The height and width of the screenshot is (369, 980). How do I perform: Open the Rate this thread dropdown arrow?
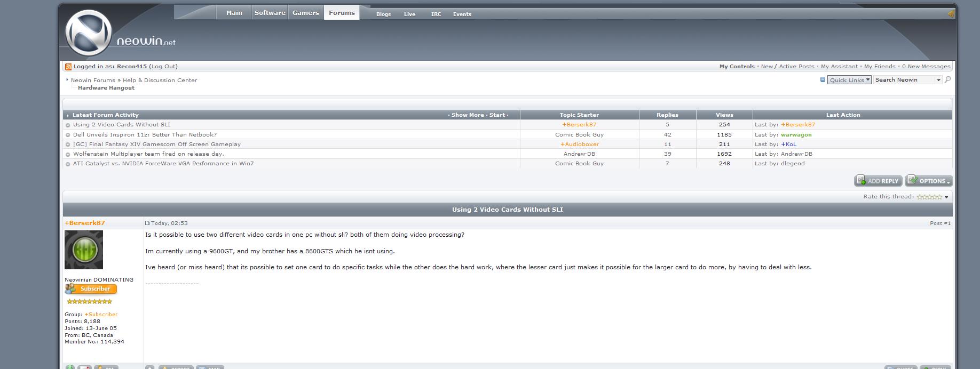[946, 197]
